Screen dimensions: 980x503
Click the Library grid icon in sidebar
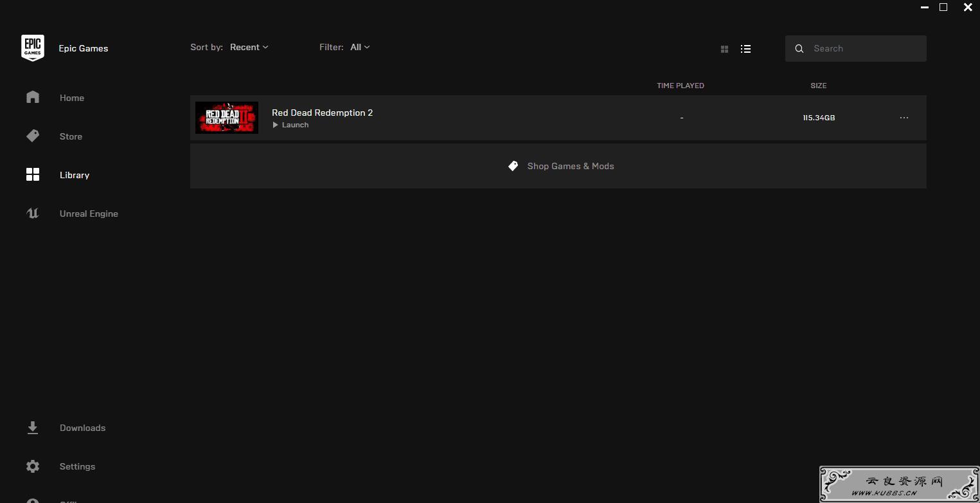(x=33, y=174)
